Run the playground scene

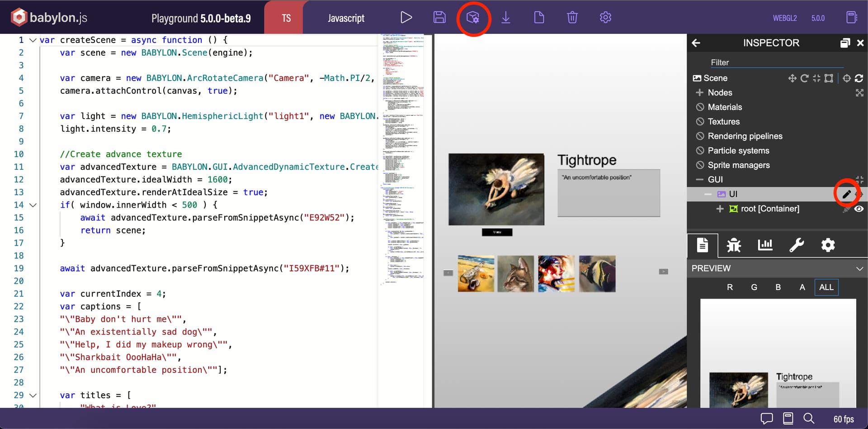(406, 17)
